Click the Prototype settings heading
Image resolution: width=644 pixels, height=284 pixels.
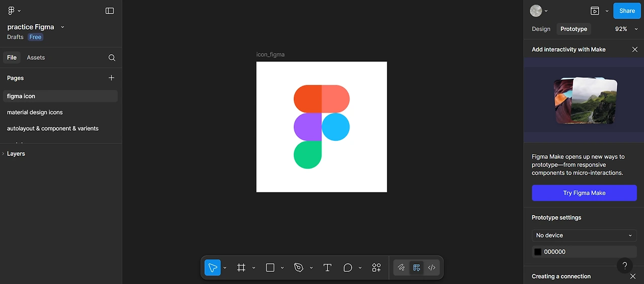pos(556,218)
